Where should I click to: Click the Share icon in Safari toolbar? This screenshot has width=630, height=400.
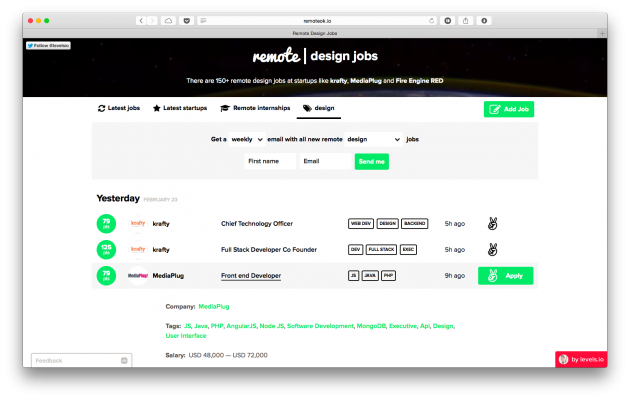click(463, 20)
